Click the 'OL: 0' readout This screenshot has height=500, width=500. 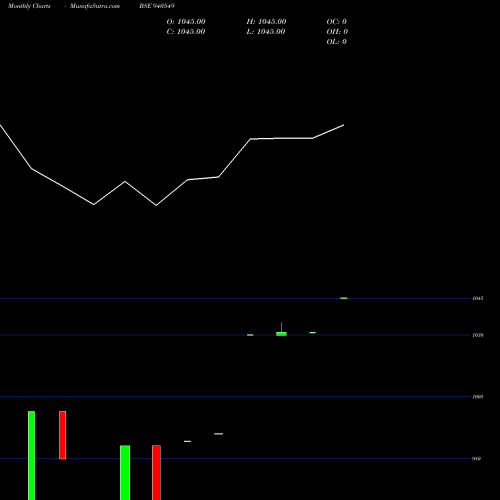[337, 42]
